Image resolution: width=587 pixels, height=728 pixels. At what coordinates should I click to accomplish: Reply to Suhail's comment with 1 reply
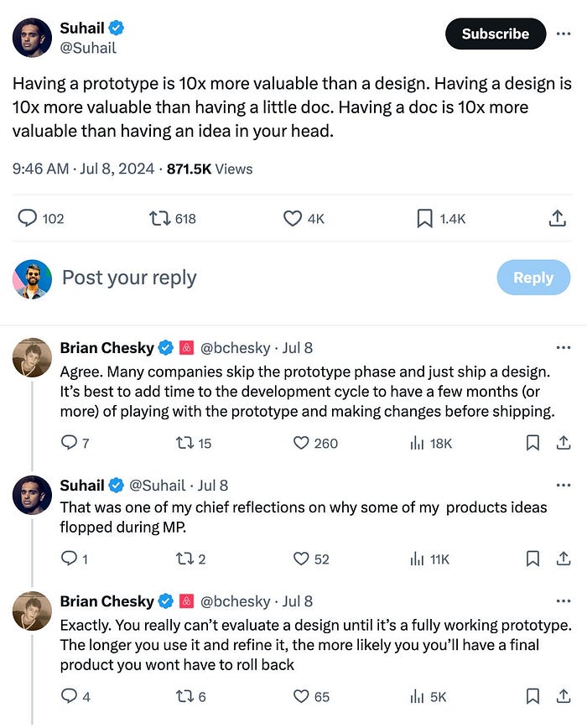click(x=69, y=558)
